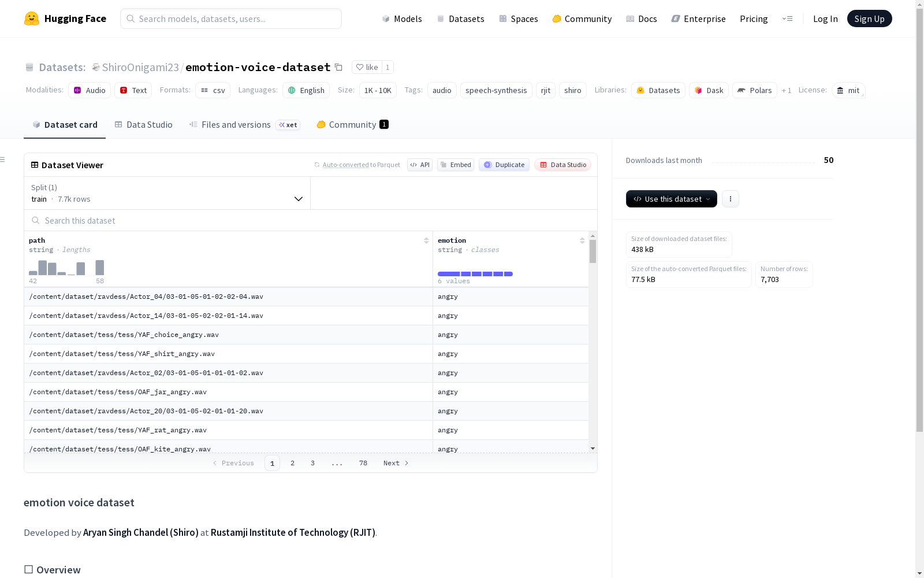This screenshot has width=924, height=578.
Task: Go to page 2 of the dataset
Action: [x=293, y=463]
